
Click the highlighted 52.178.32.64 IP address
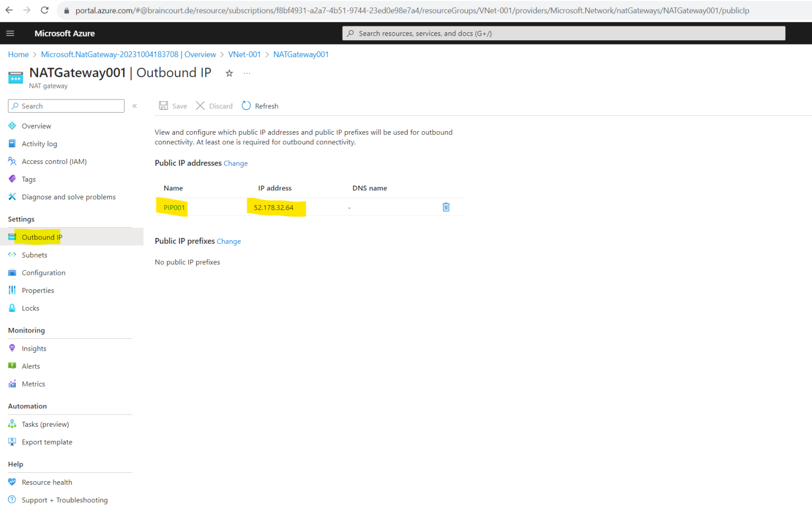click(274, 207)
